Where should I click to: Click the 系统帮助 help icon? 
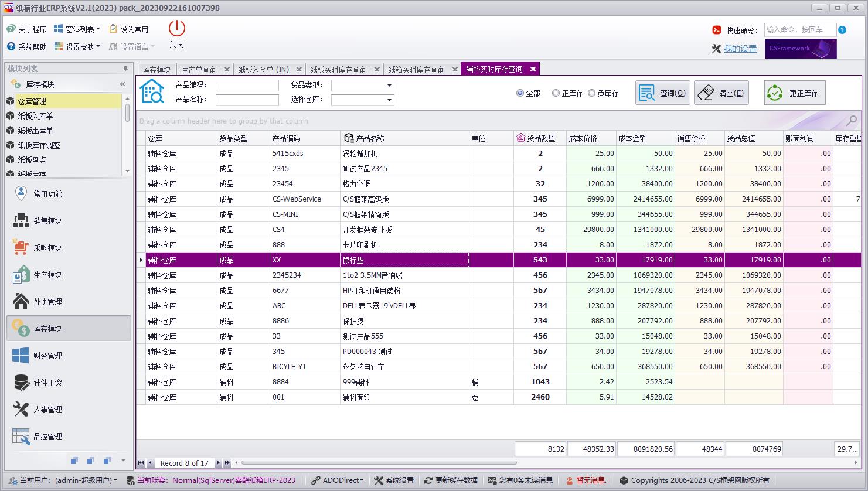(x=26, y=46)
